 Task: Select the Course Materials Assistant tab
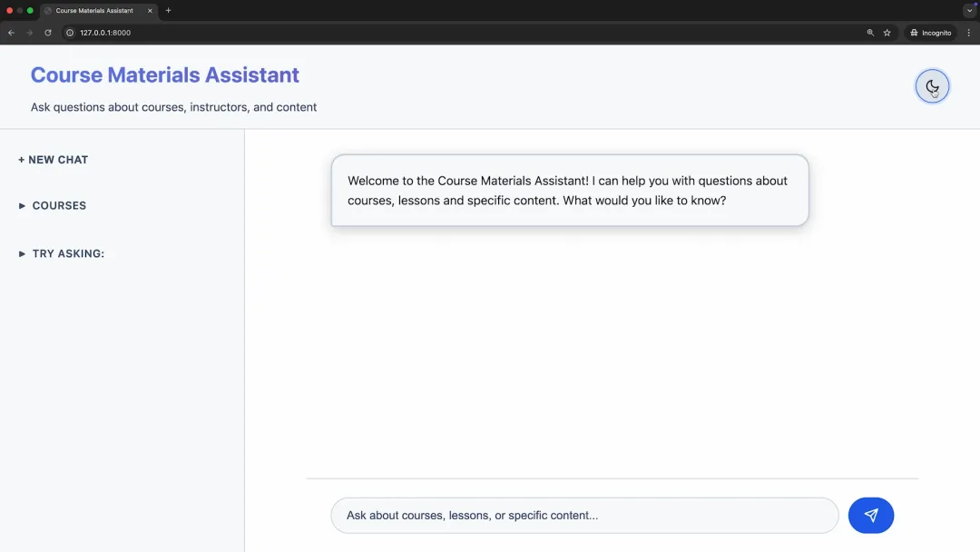pyautogui.click(x=93, y=11)
